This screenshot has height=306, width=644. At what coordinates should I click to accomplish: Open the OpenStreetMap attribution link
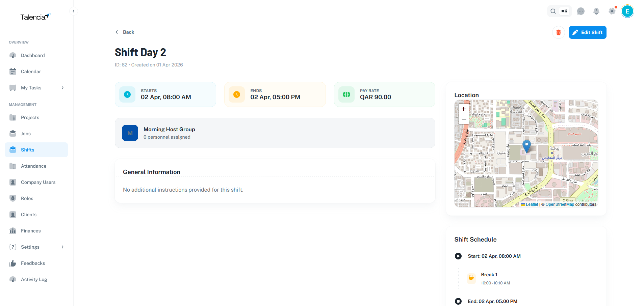click(x=559, y=204)
